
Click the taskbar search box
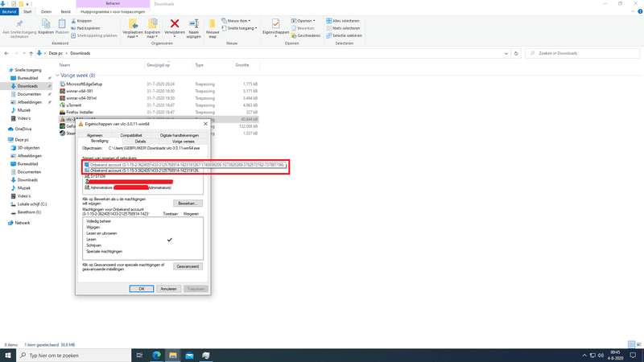[74, 356]
